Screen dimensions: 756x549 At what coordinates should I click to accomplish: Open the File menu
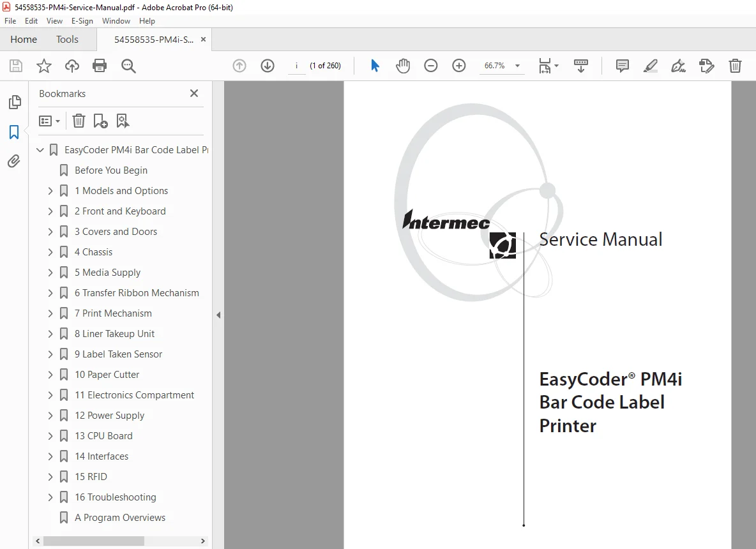10,20
